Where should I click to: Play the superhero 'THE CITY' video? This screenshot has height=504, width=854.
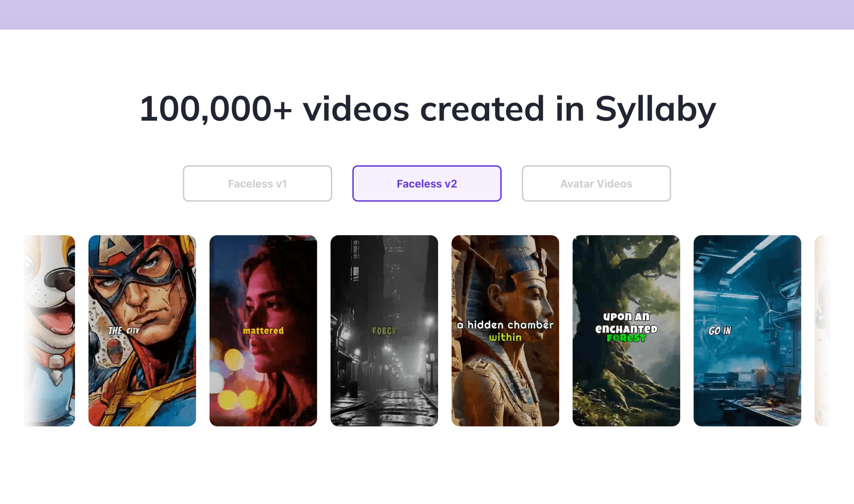pyautogui.click(x=142, y=331)
